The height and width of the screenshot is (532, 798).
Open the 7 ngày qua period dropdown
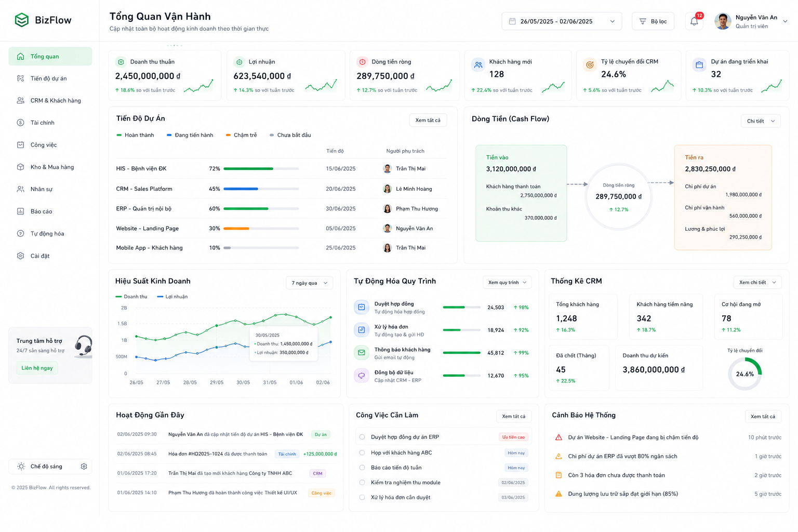310,283
